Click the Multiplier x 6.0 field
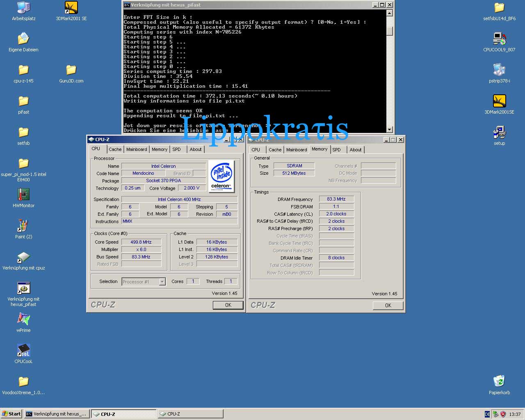 (x=141, y=249)
